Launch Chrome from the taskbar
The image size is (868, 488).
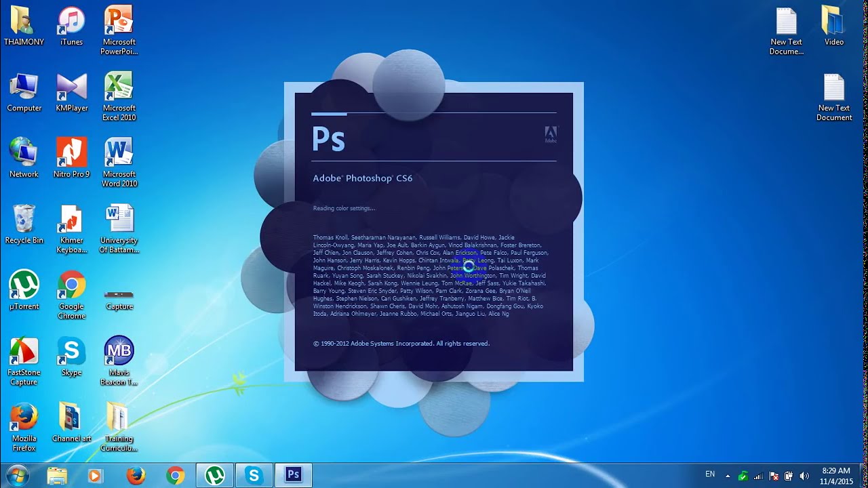pos(176,476)
